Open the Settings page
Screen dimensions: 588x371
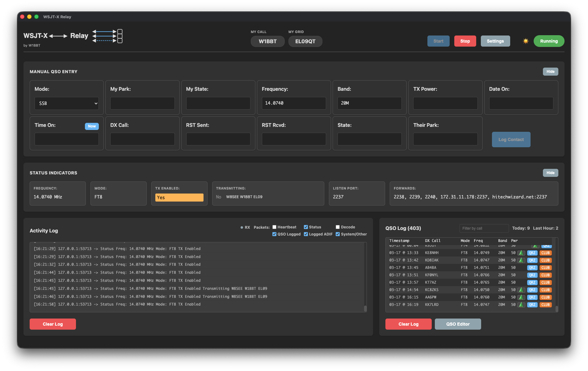click(495, 41)
